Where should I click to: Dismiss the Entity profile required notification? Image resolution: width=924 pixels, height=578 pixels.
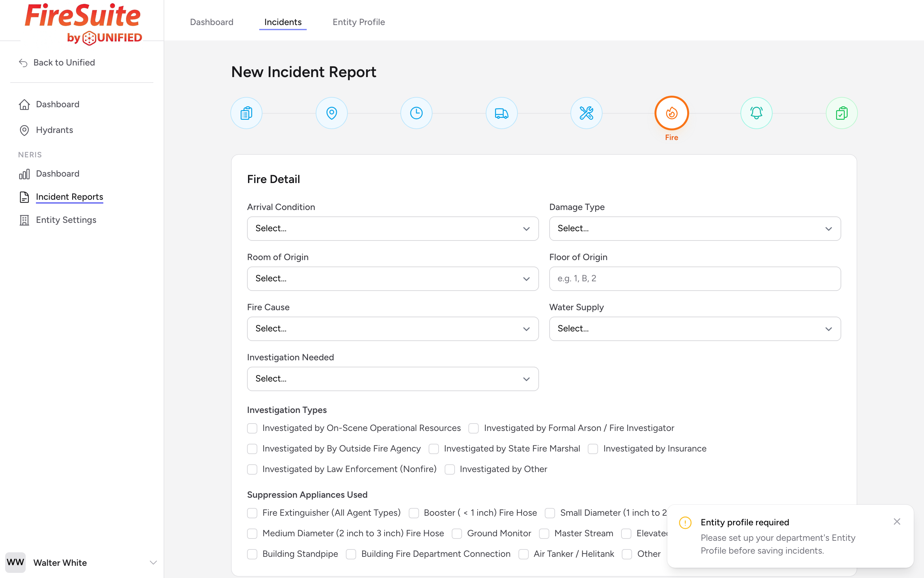pos(897,521)
